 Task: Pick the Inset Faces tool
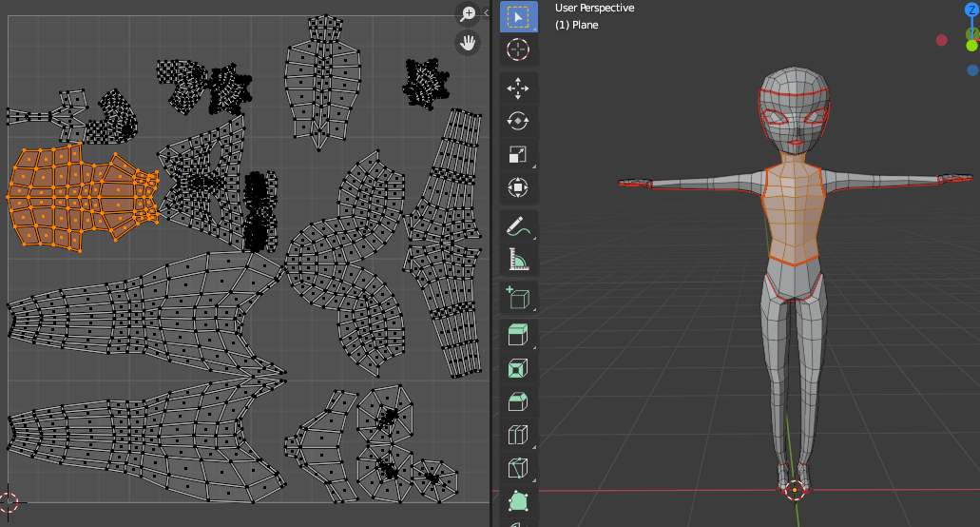(x=518, y=368)
